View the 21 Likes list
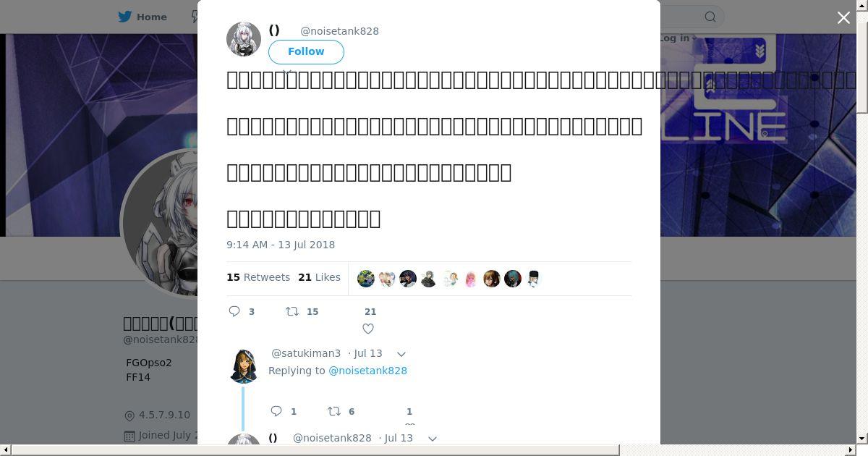 (320, 277)
